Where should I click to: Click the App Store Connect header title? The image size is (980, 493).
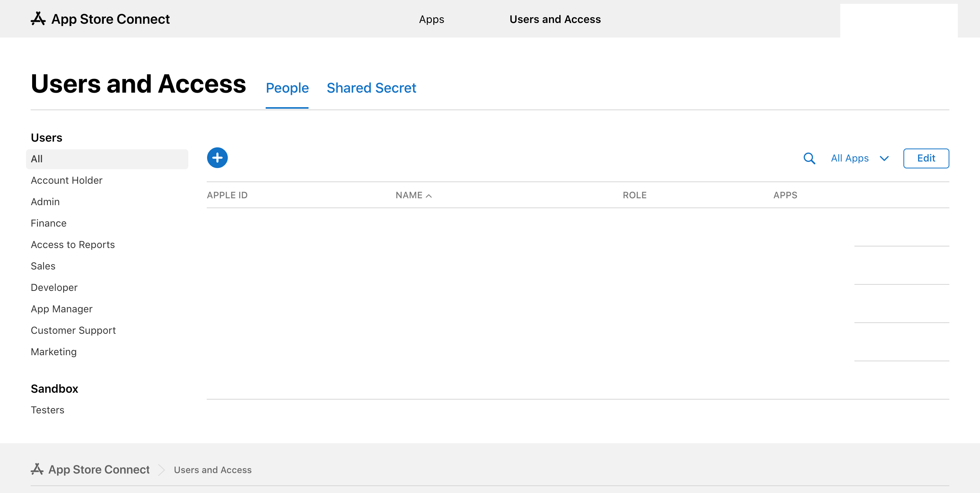(x=110, y=19)
